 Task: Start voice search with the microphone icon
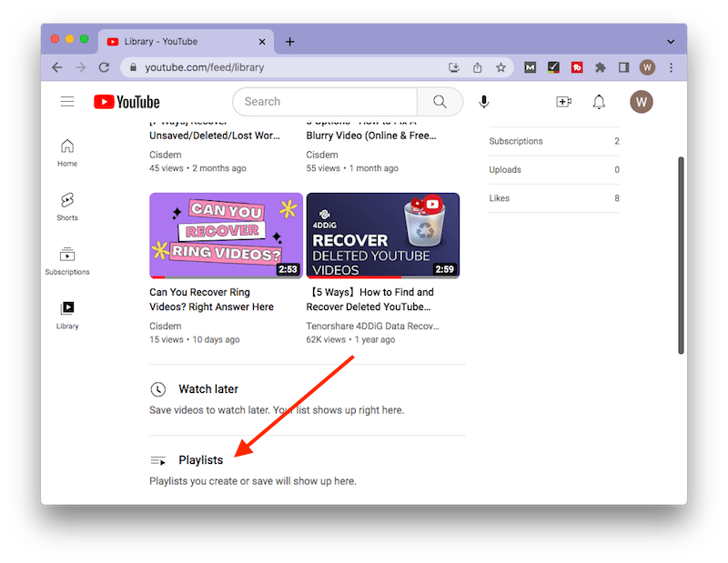[483, 101]
